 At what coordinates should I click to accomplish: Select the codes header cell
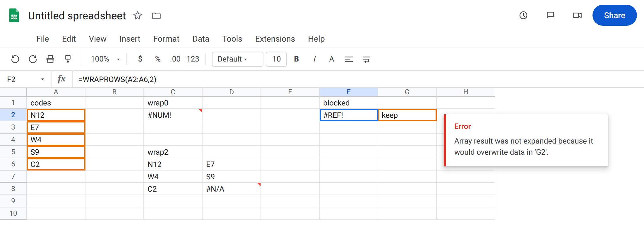click(x=56, y=103)
